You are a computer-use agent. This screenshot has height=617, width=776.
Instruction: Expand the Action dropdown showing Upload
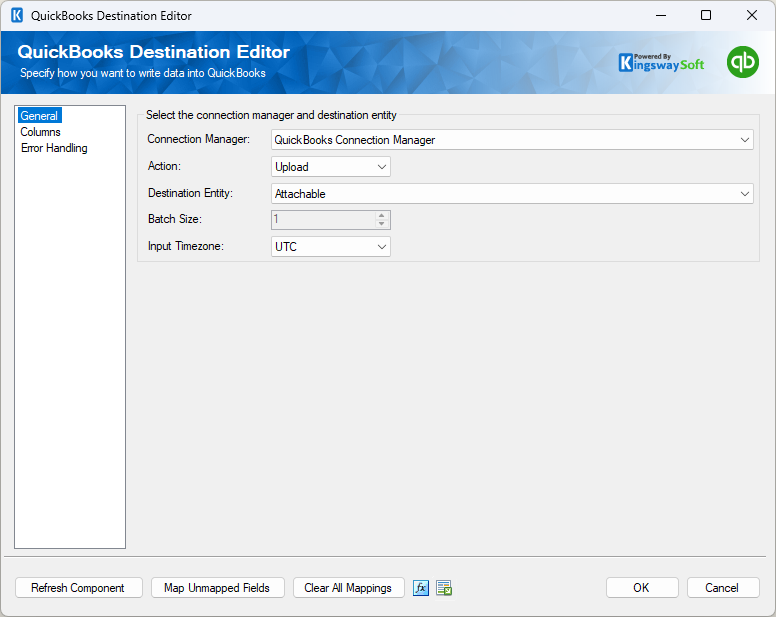(331, 167)
